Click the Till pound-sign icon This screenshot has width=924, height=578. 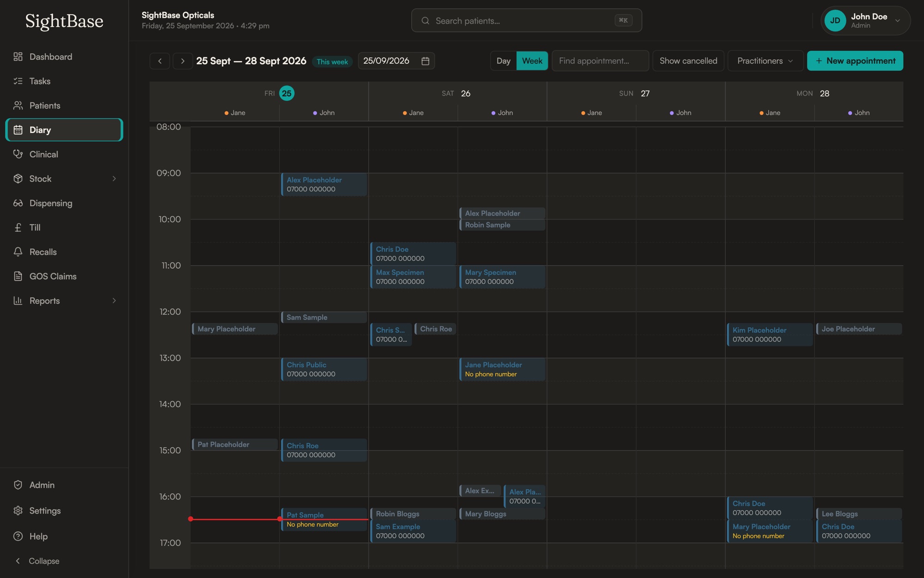point(18,228)
